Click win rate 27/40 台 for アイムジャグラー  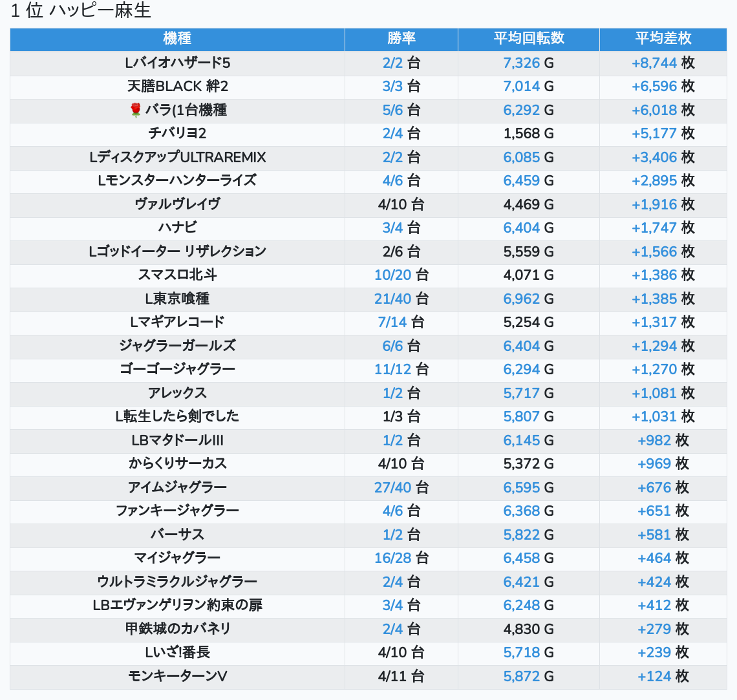coord(401,487)
